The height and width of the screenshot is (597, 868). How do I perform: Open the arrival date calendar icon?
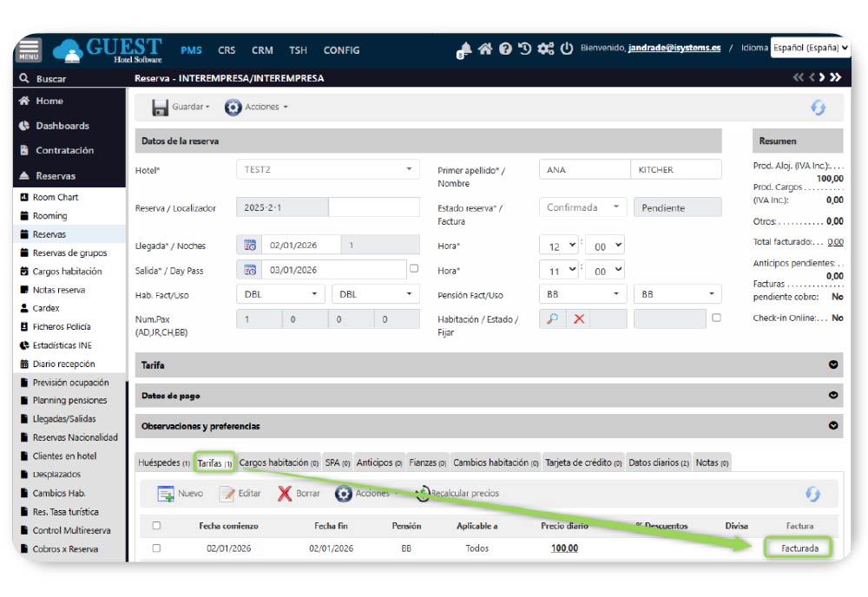pos(249,246)
